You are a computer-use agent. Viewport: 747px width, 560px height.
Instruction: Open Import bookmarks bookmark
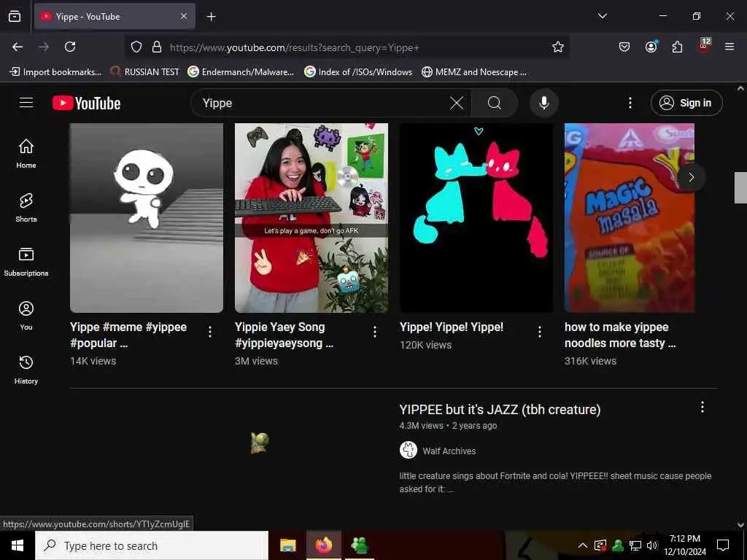[55, 72]
